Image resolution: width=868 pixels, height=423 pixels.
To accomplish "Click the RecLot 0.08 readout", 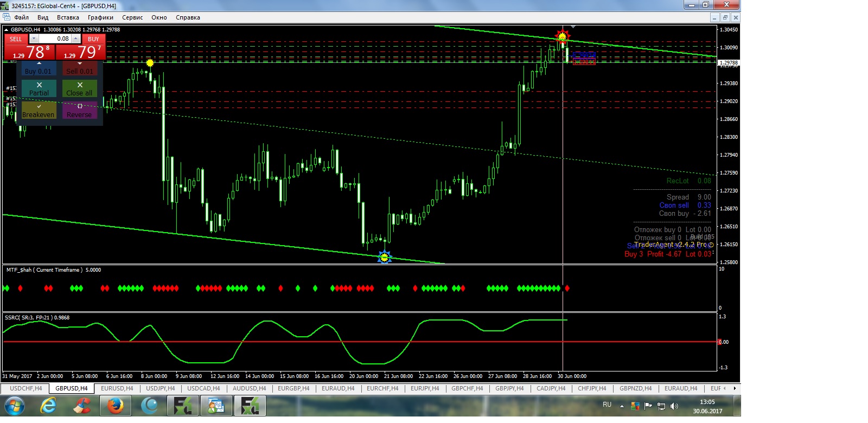I will point(688,181).
